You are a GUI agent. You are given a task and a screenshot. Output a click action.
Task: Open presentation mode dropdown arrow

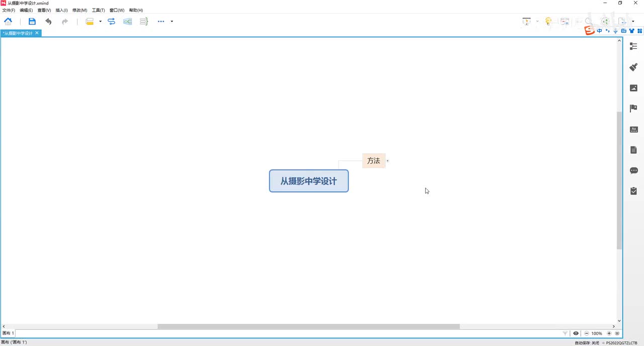(x=537, y=21)
